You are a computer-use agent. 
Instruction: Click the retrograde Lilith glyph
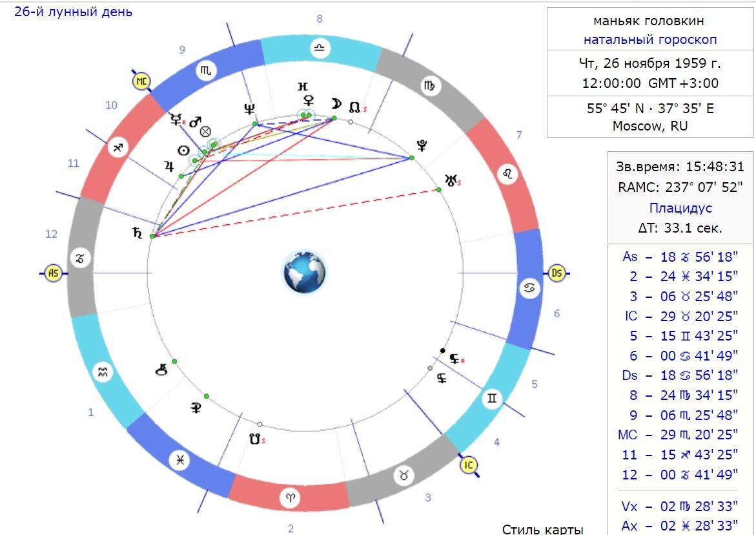454,359
